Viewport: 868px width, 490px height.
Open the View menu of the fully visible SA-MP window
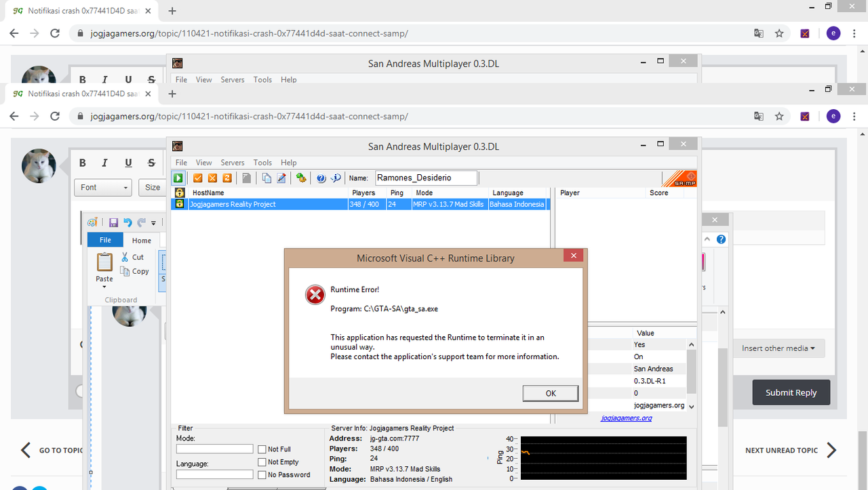[204, 163]
